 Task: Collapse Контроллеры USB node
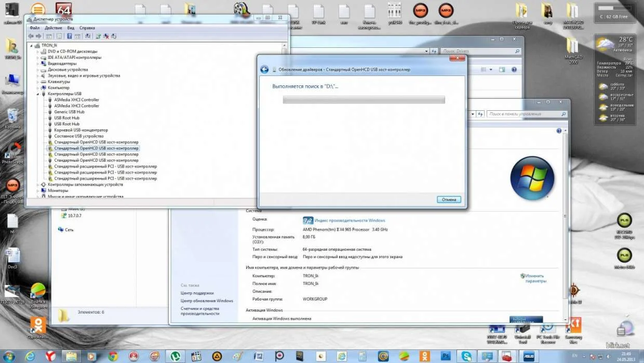tap(37, 94)
